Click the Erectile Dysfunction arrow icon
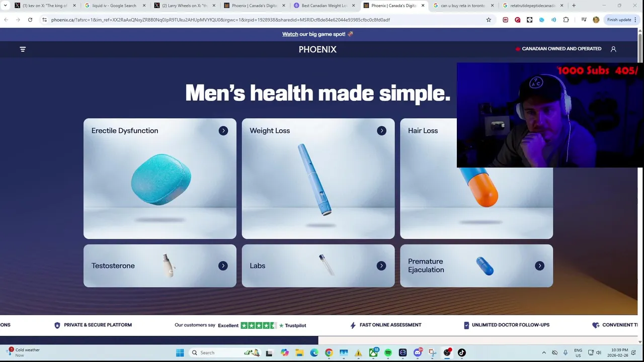Screen dimensions: 644x362 (223, 131)
